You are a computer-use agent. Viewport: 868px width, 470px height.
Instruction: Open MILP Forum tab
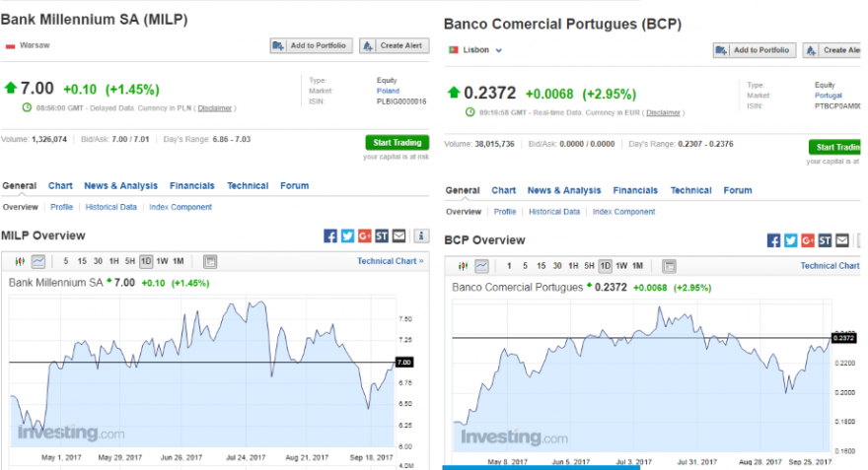click(295, 186)
